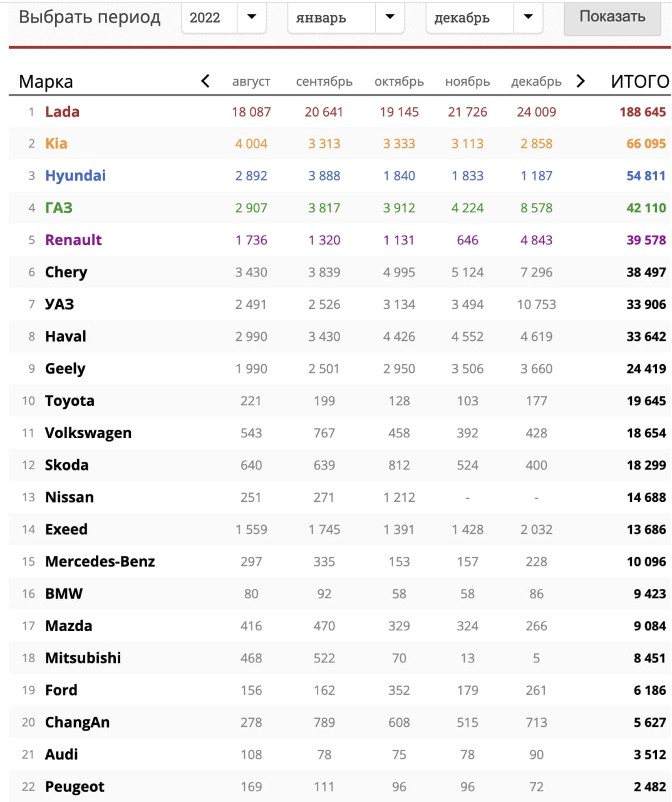Click the ChangAn brand name
Image resolution: width=672 pixels, height=802 pixels.
(x=77, y=722)
